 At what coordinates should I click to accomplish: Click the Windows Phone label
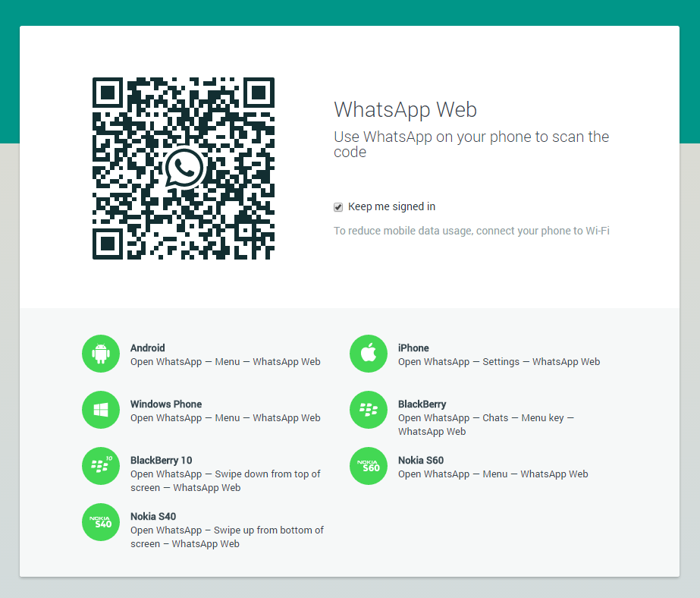pyautogui.click(x=166, y=404)
